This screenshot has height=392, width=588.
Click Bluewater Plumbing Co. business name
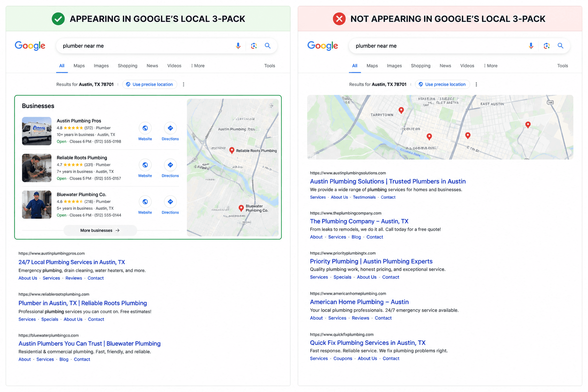82,194
